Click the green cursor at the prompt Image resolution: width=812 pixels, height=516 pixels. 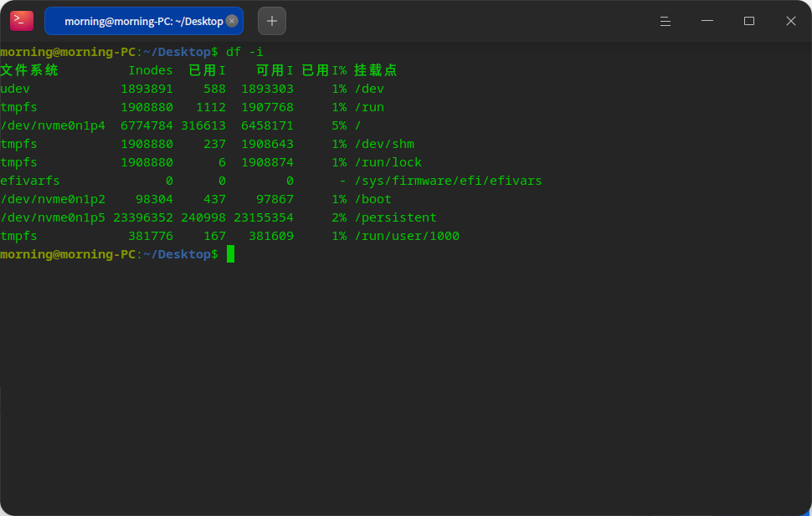coord(230,254)
